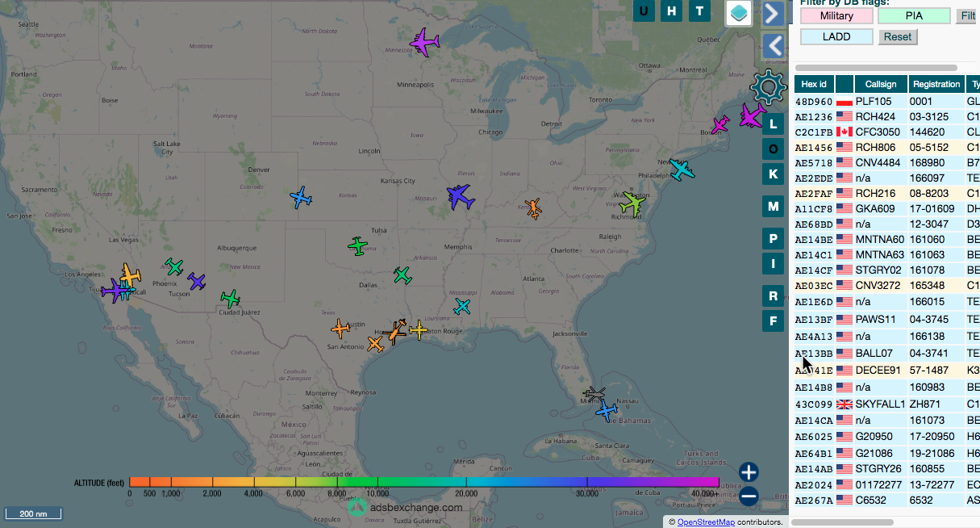Select green aircraft over Oklahoma
Screen dimensions: 980x528
click(x=358, y=245)
